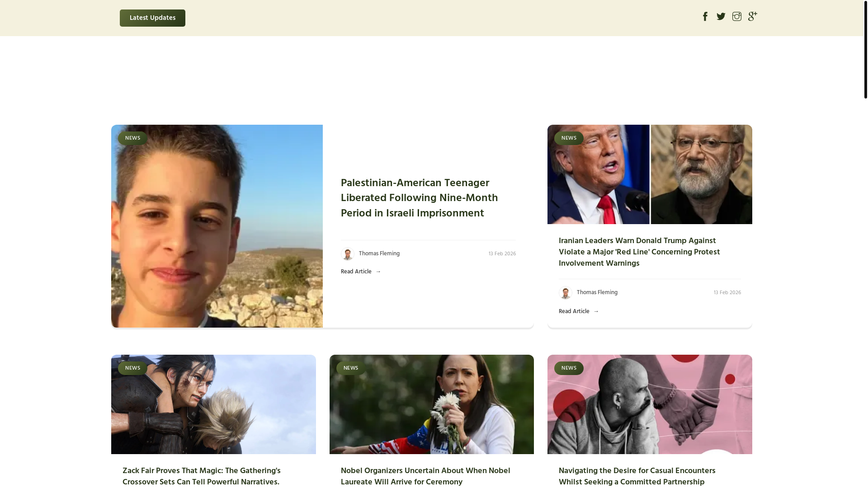Viewport: 868px width, 488px height.
Task: Click the NEWS tag on casual encounters image
Action: (569, 368)
